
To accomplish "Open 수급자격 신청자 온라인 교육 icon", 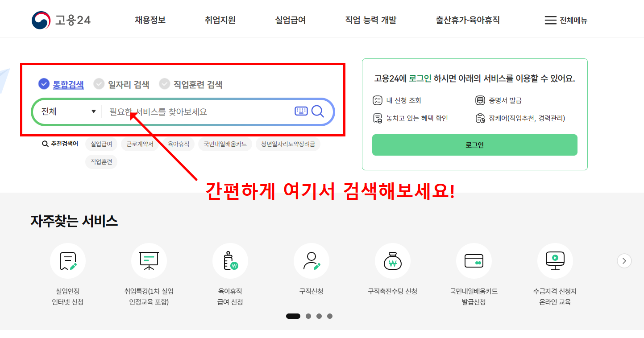I will coord(555,261).
